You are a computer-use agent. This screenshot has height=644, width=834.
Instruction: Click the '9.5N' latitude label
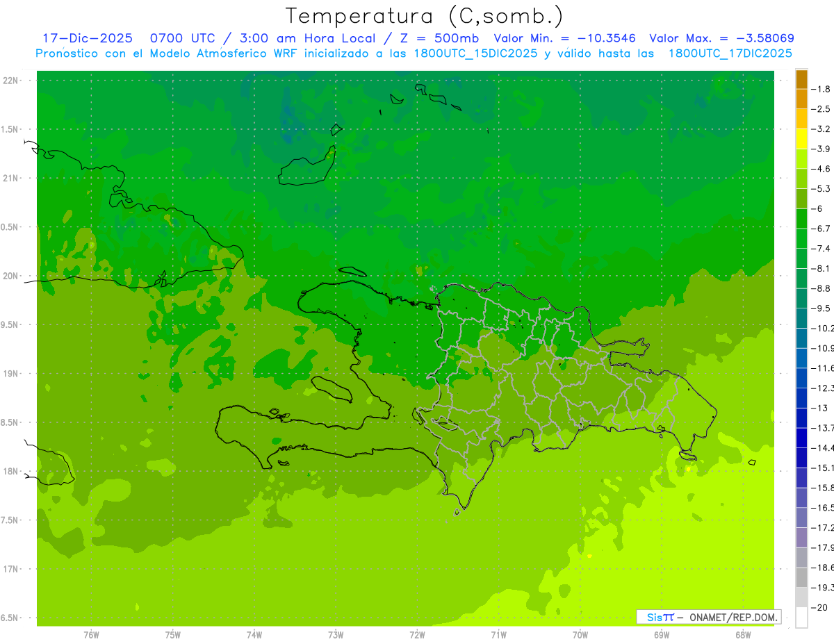[10, 325]
